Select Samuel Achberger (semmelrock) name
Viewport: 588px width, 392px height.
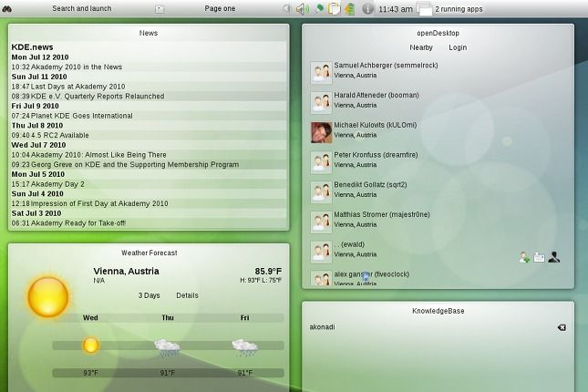(386, 66)
